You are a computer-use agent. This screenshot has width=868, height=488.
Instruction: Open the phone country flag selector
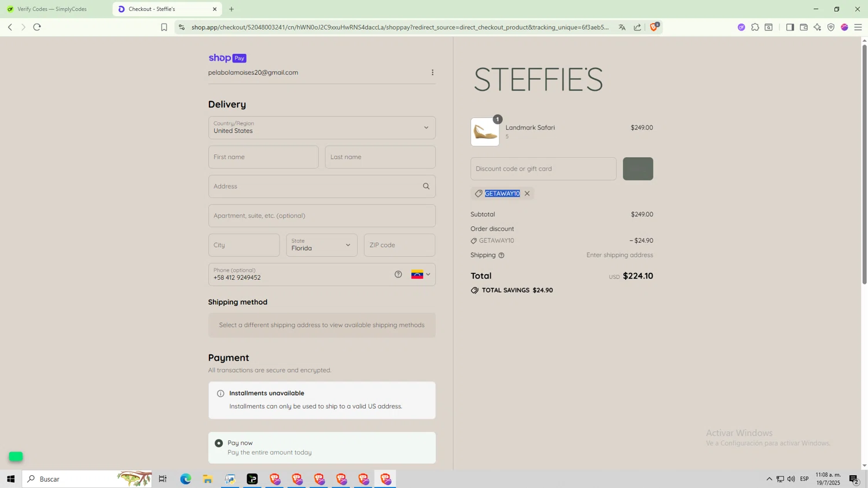tap(421, 275)
